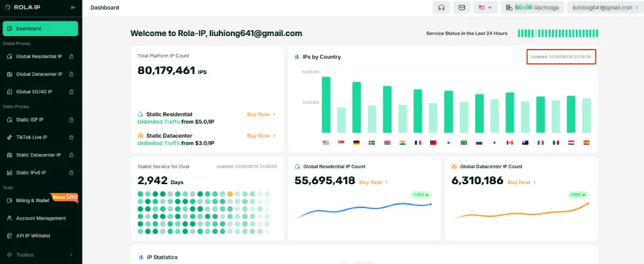644x264 pixels.
Task: Click the 1,995 increase badge
Action: point(578,194)
